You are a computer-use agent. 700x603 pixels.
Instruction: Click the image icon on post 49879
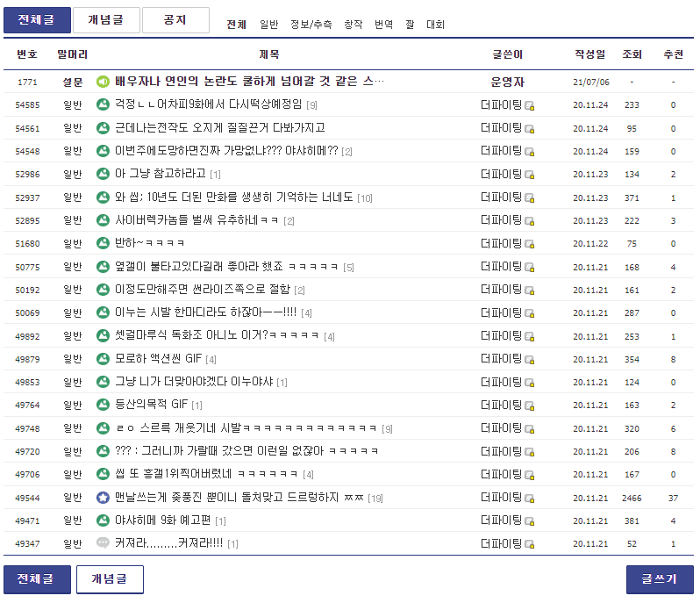pos(104,359)
